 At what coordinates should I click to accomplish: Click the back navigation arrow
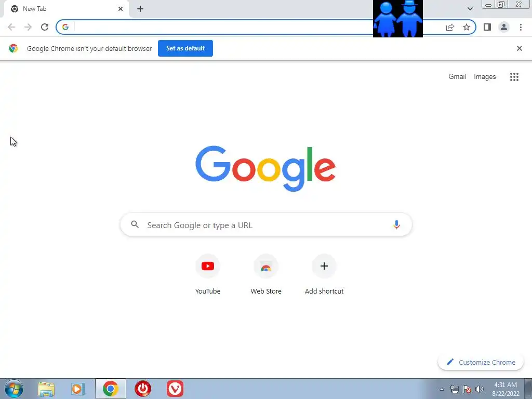(x=11, y=27)
